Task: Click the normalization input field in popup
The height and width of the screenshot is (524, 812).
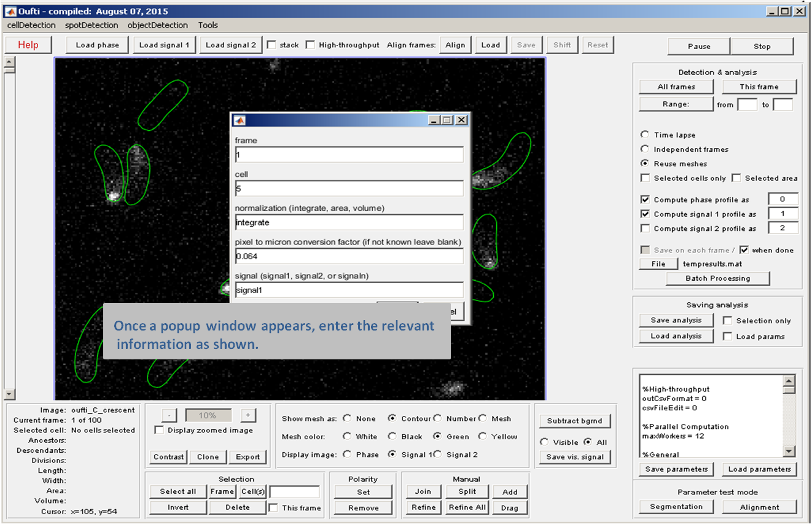Action: (x=349, y=222)
